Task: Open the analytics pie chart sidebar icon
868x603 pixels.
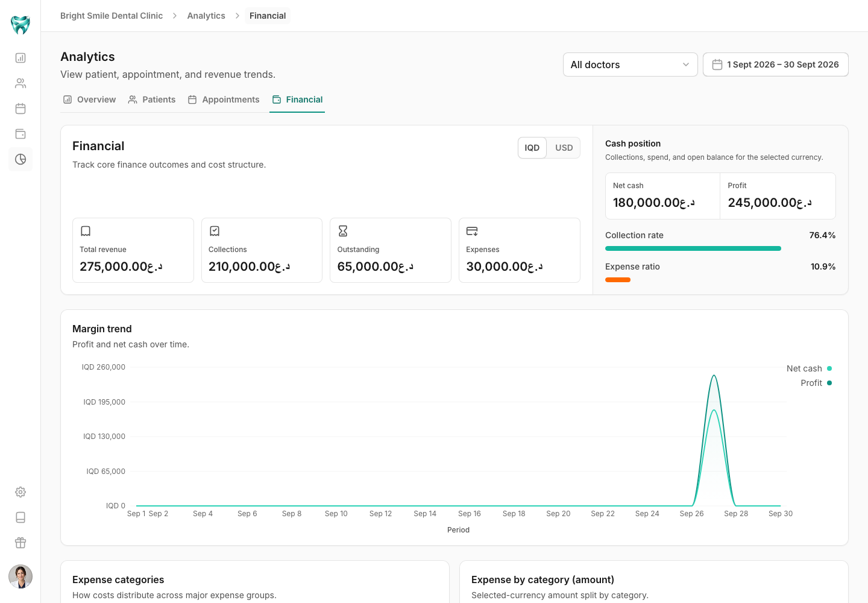Action: [20, 159]
